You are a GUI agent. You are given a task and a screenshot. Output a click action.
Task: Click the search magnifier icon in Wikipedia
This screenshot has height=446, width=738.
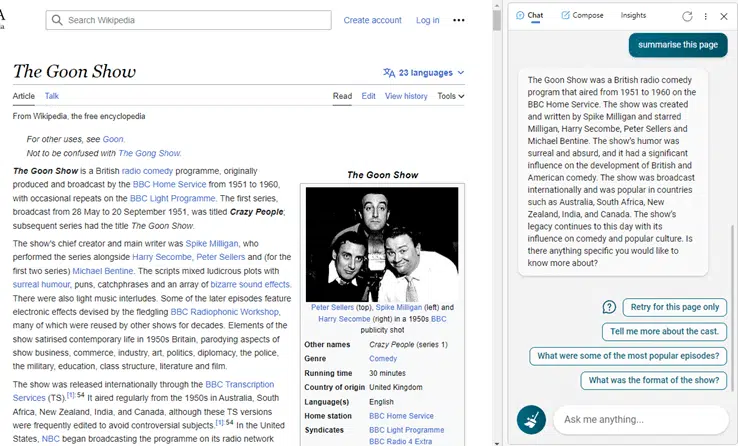click(x=57, y=20)
